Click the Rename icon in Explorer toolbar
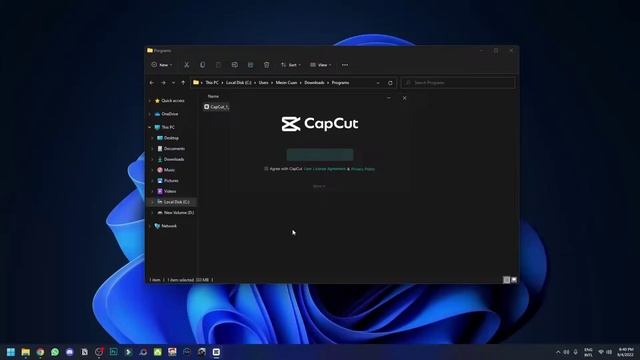 pyautogui.click(x=235, y=65)
